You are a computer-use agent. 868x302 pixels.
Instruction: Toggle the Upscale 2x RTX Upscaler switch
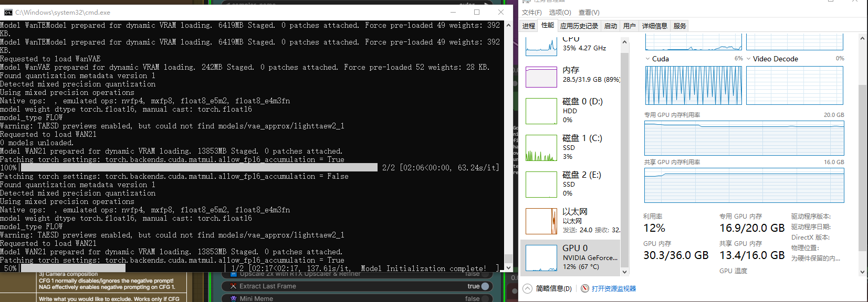click(x=485, y=274)
